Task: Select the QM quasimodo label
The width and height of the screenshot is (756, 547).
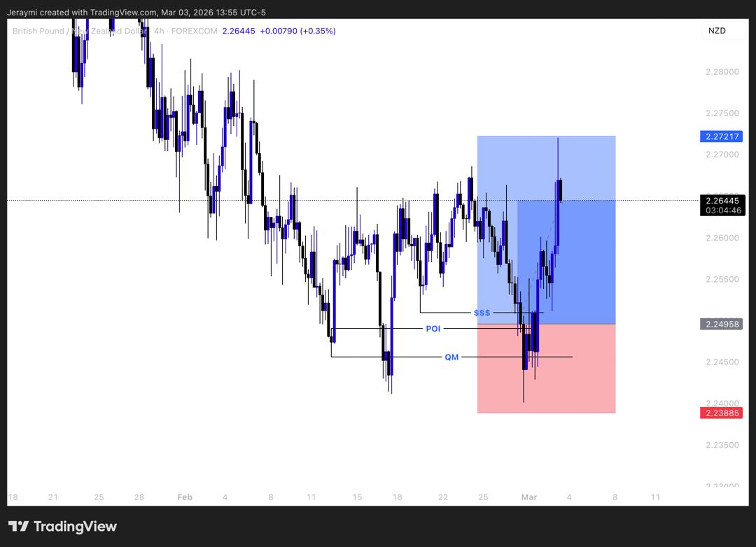Action: tap(451, 357)
